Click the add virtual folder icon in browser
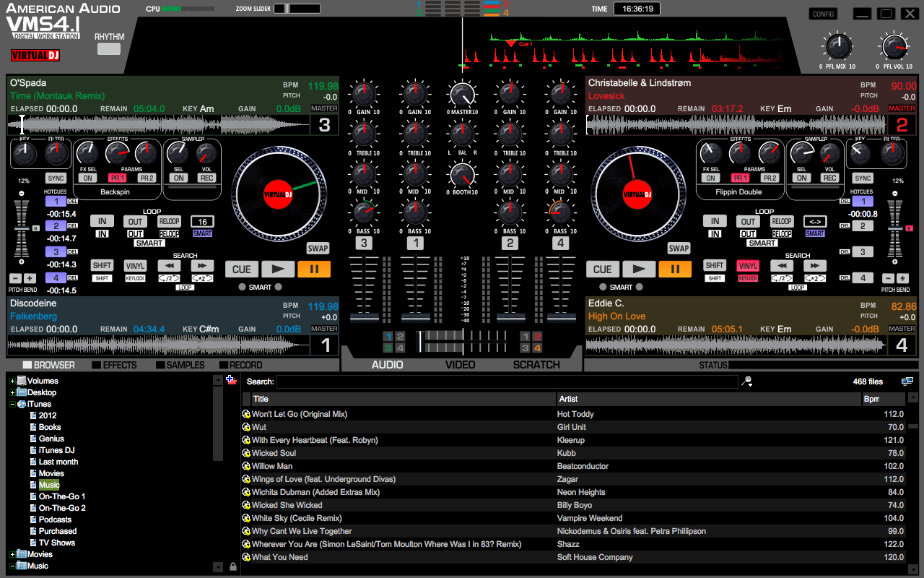924x578 pixels. tap(231, 381)
